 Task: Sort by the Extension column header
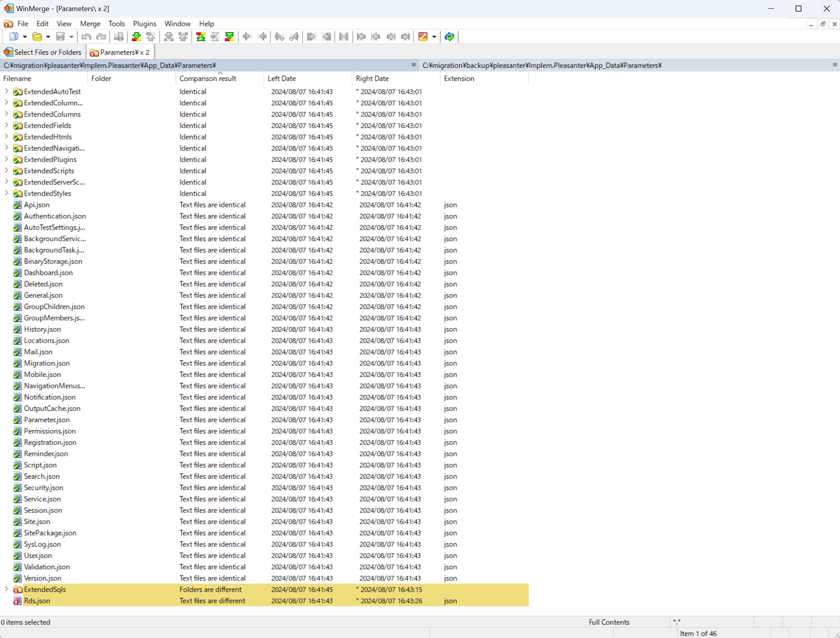484,78
